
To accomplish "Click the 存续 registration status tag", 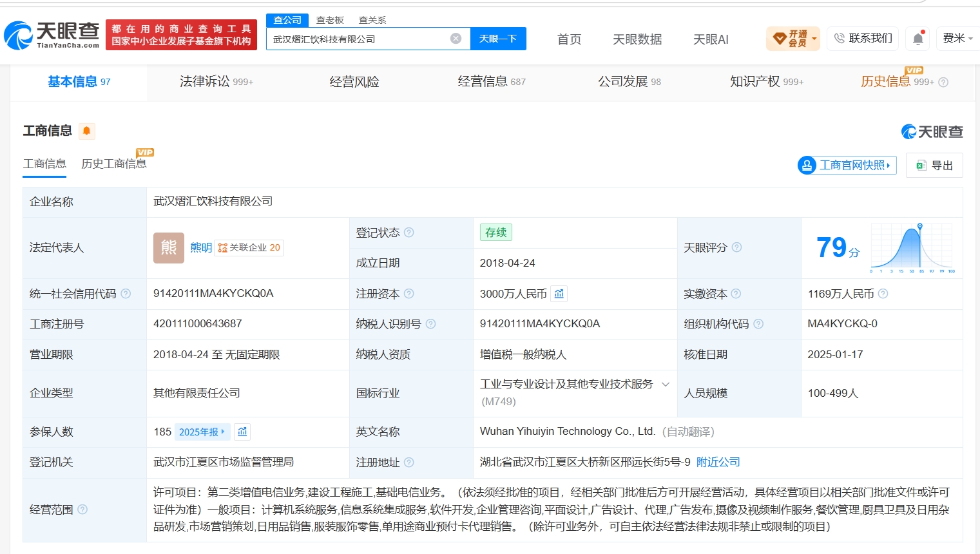I will click(495, 233).
